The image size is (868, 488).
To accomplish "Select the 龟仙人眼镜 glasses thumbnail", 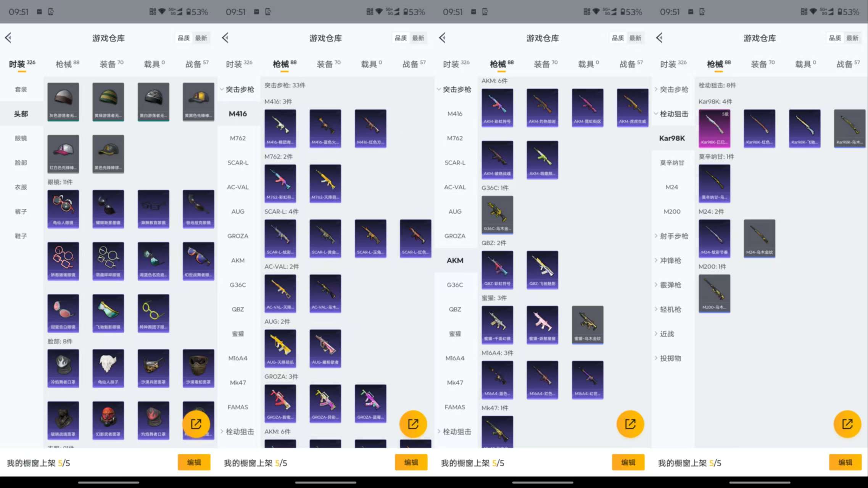I will click(x=63, y=209).
